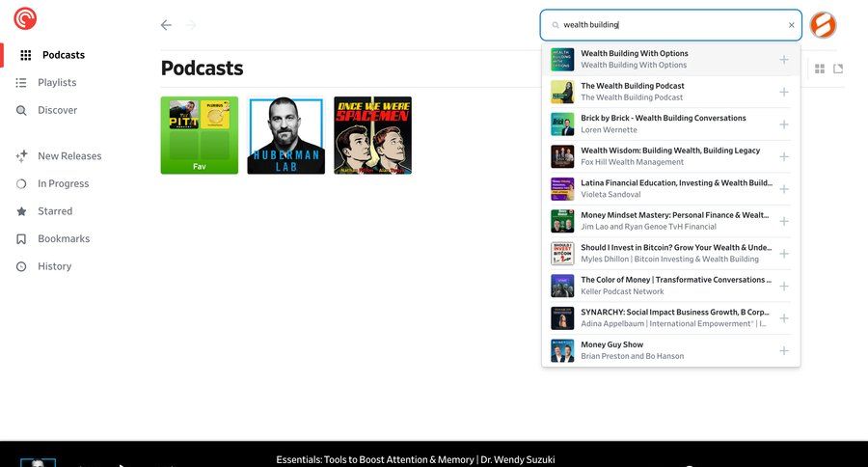Viewport: 868px width, 467px height.
Task: Click Fox Hill Wealth Management text
Action: pyautogui.click(x=632, y=162)
